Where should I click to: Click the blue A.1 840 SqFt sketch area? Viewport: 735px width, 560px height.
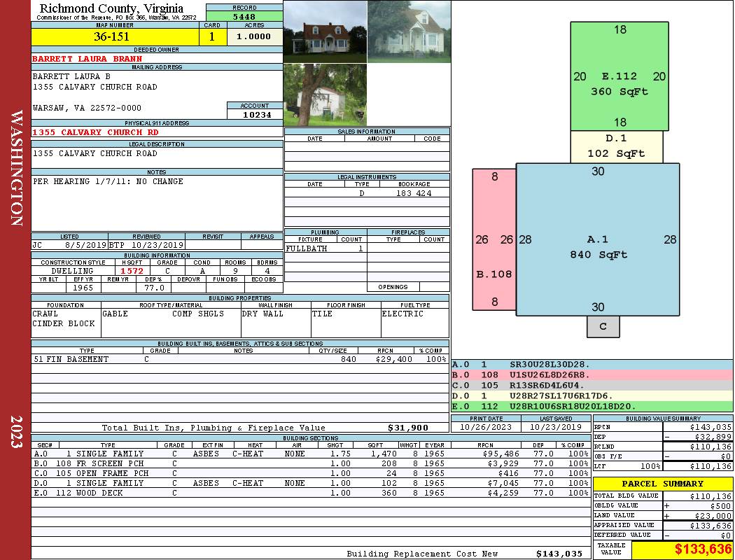coord(598,239)
